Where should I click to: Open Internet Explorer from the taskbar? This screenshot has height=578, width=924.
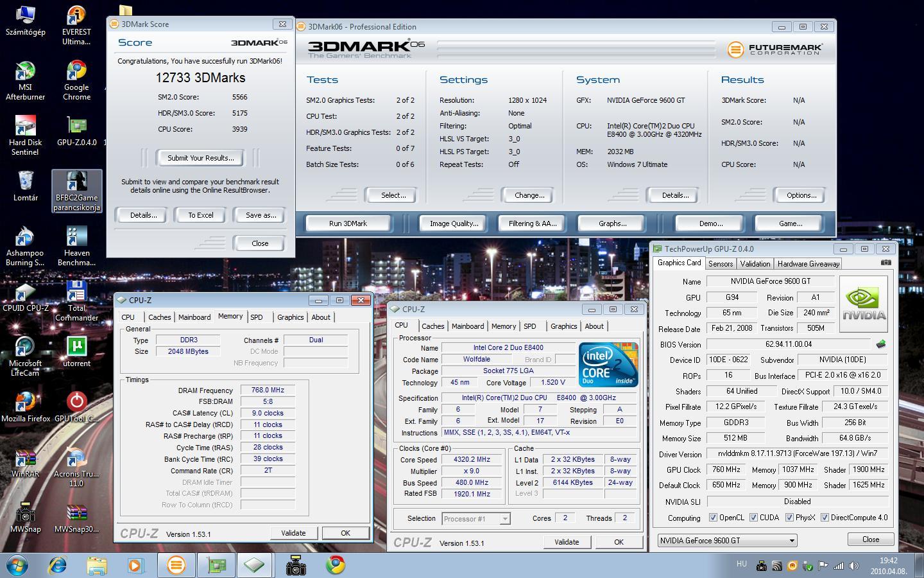58,565
